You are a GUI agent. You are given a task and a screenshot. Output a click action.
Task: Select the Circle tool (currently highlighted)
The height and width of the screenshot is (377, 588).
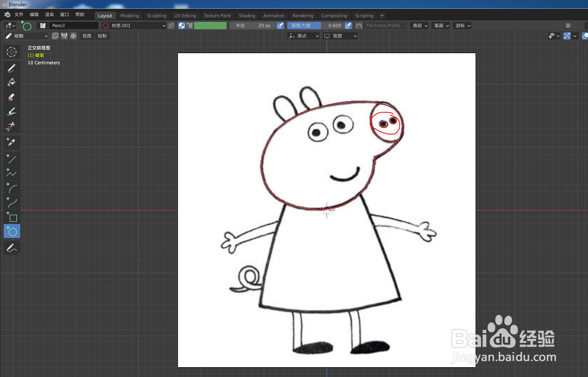point(11,231)
